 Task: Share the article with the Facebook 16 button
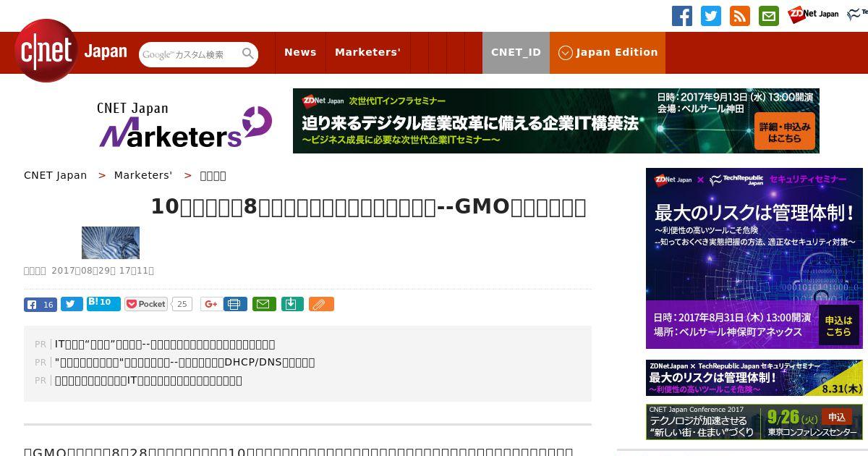click(x=41, y=304)
